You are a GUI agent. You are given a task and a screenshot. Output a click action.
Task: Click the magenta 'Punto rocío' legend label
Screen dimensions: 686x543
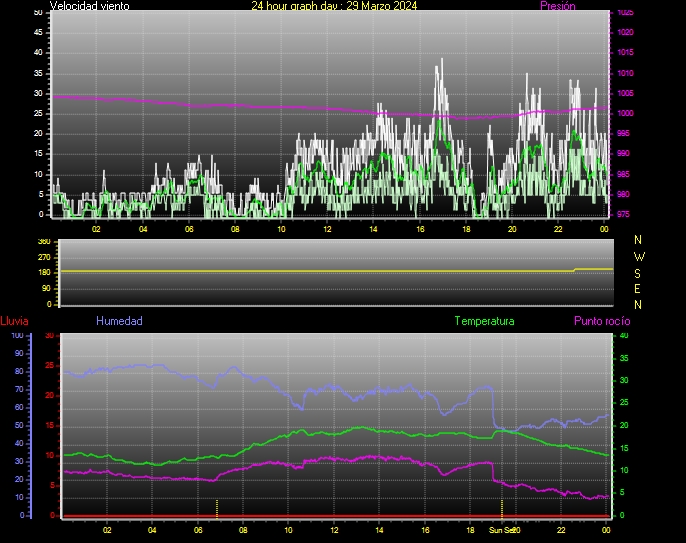(602, 321)
